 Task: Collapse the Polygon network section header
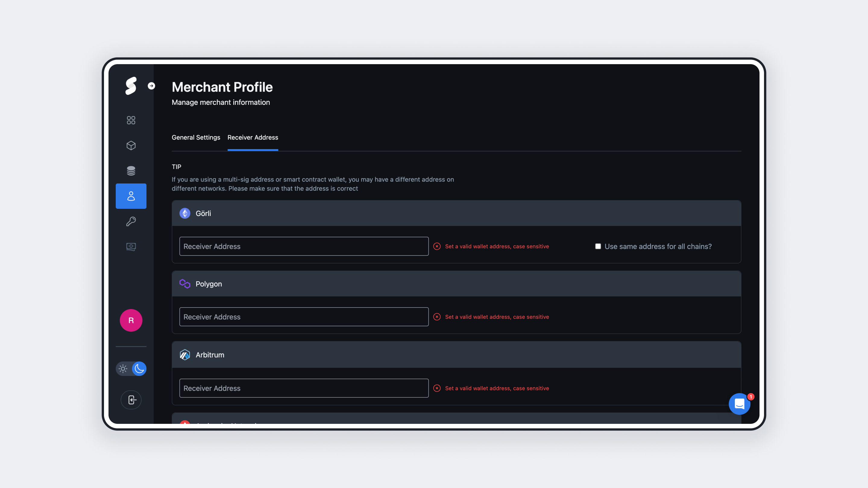[456, 284]
